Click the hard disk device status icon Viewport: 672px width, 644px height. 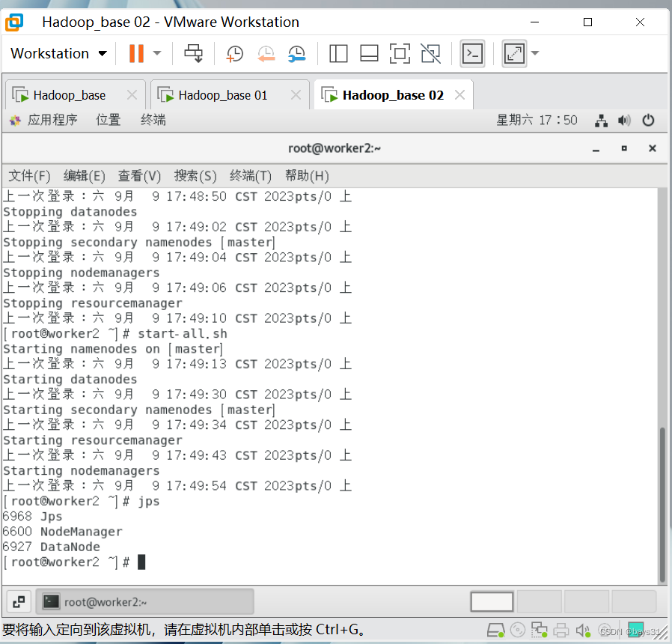pos(496,631)
